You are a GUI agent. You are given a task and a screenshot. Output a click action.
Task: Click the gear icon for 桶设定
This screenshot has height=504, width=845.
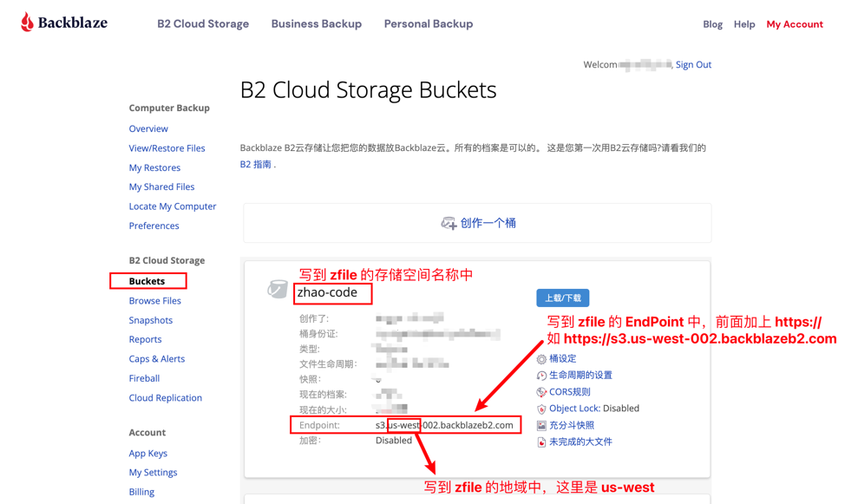click(541, 359)
